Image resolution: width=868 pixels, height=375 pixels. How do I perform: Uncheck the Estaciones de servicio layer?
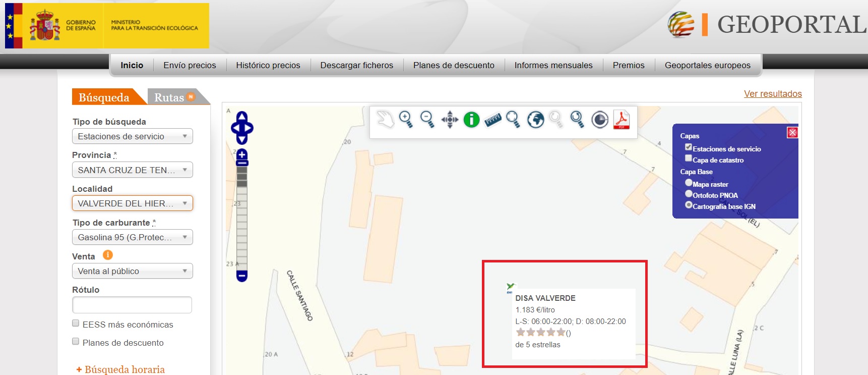(688, 147)
